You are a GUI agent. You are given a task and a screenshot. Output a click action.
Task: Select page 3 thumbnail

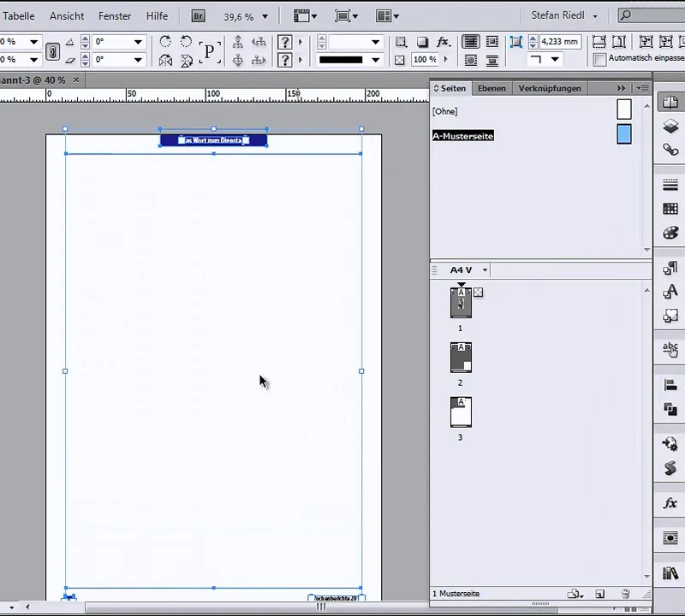461,412
